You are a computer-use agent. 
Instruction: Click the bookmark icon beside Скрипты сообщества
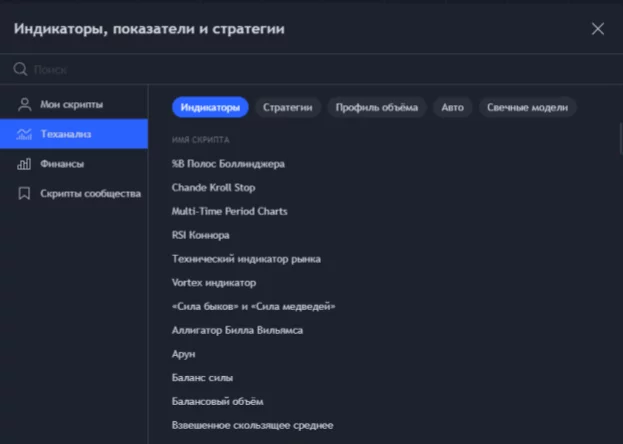[24, 193]
